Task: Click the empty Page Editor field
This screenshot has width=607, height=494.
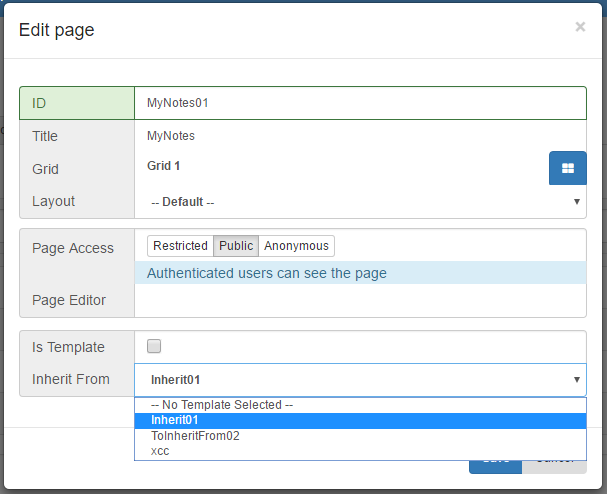Action: pyautogui.click(x=360, y=300)
